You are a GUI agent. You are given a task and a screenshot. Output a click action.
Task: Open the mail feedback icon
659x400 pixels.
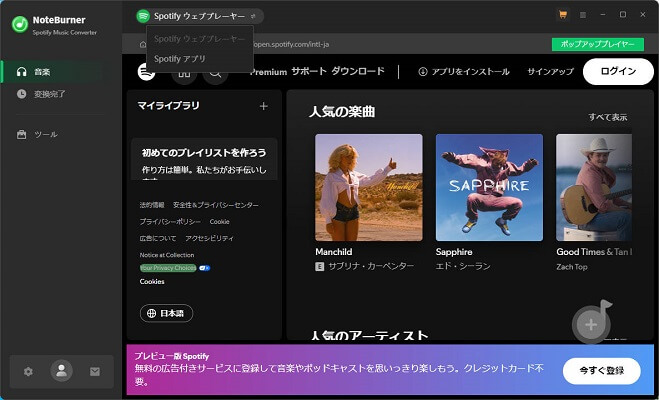click(x=95, y=371)
